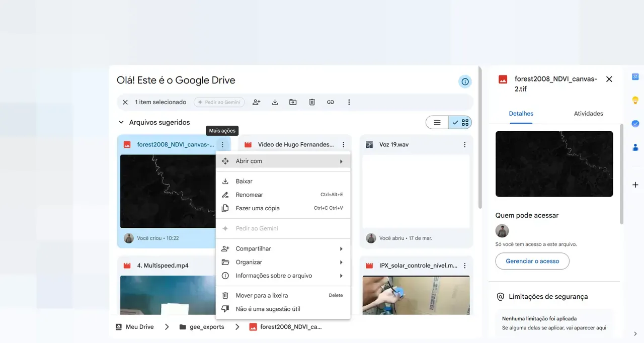Viewport: 644px width, 343px height.
Task: Collapse side panel with bottom chevron
Action: [x=635, y=333]
